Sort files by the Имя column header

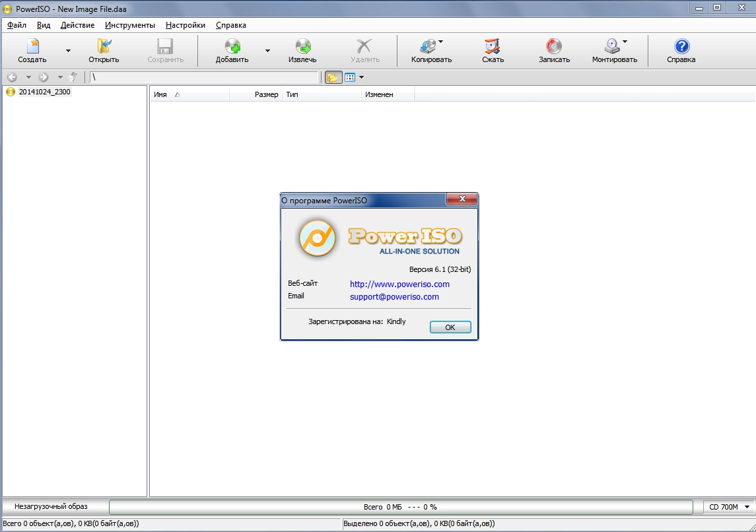click(190, 94)
